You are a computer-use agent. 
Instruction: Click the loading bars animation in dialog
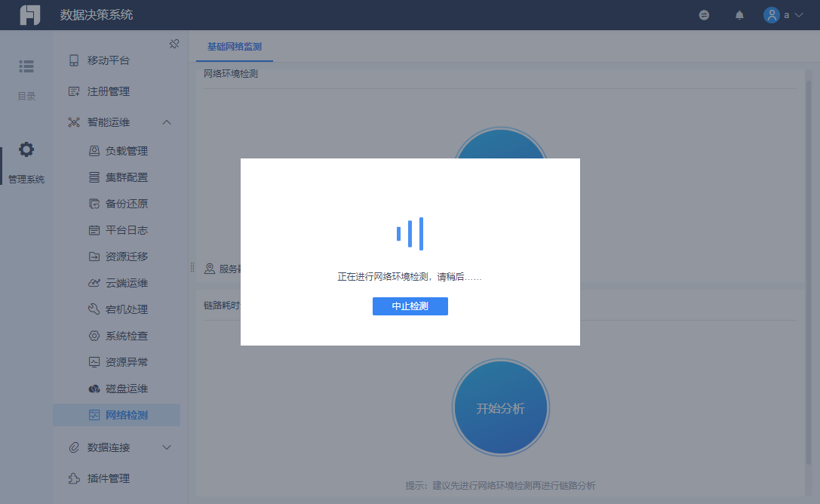point(410,234)
